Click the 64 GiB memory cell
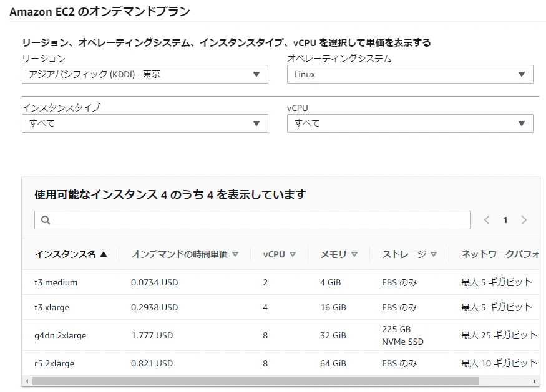Viewport: 546px width, 392px height. click(x=333, y=363)
